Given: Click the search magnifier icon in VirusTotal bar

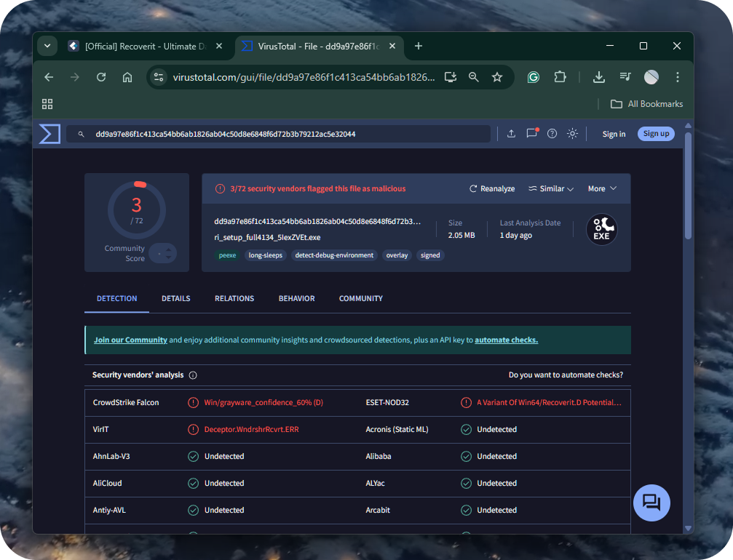Looking at the screenshot, I should (x=81, y=134).
